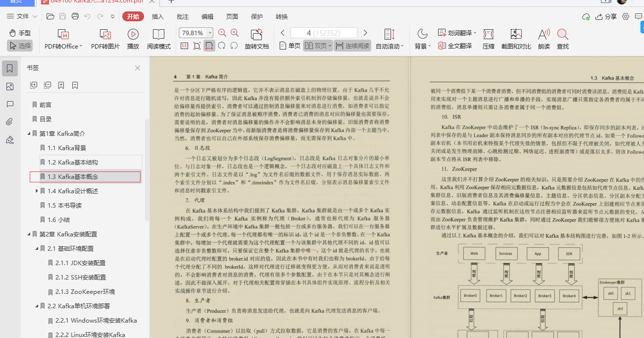
Task: Fit page to window icon
Action: (197, 46)
